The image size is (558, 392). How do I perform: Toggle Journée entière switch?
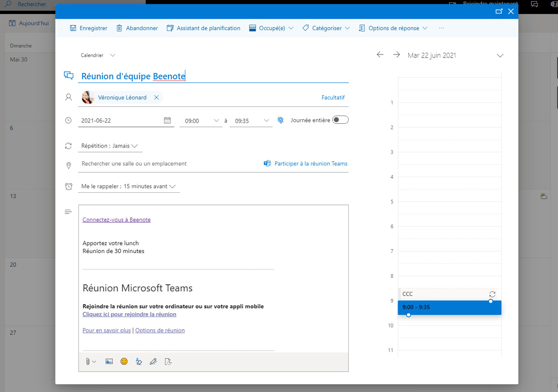[x=340, y=120]
